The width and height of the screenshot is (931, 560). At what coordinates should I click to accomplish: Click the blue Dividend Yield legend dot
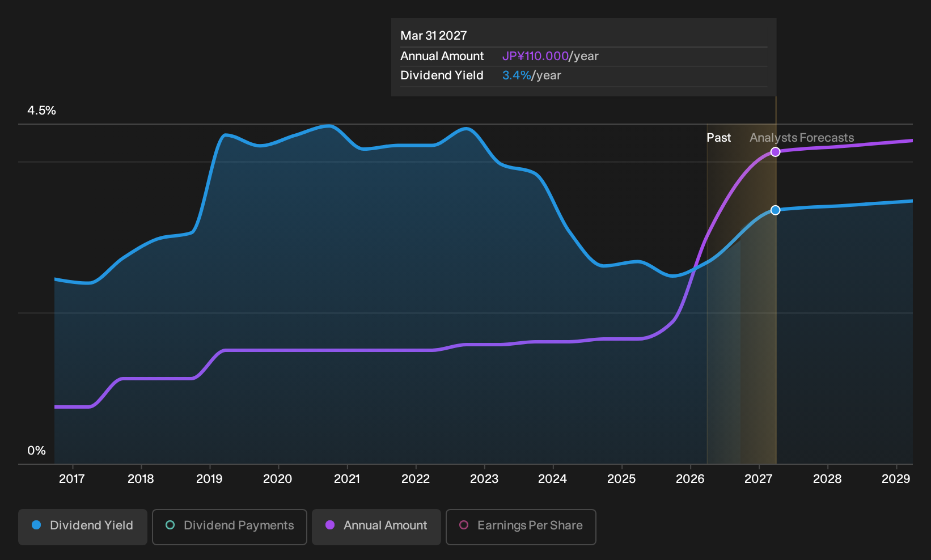pyautogui.click(x=36, y=525)
